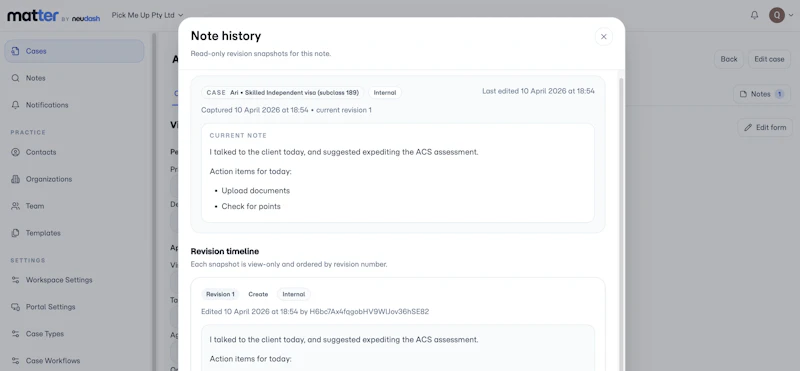Image resolution: width=800 pixels, height=371 pixels.
Task: Click the 'Read-only revision snapshots' subtitle
Action: tap(261, 54)
